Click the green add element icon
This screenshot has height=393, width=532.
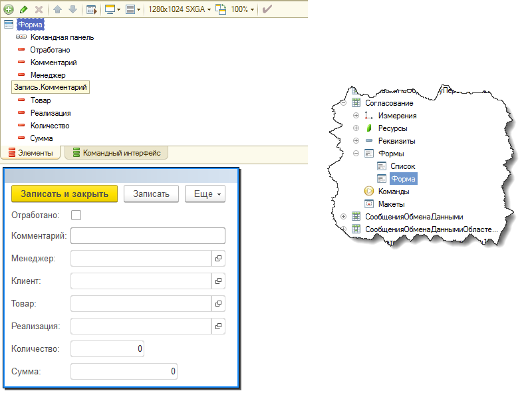pyautogui.click(x=9, y=9)
